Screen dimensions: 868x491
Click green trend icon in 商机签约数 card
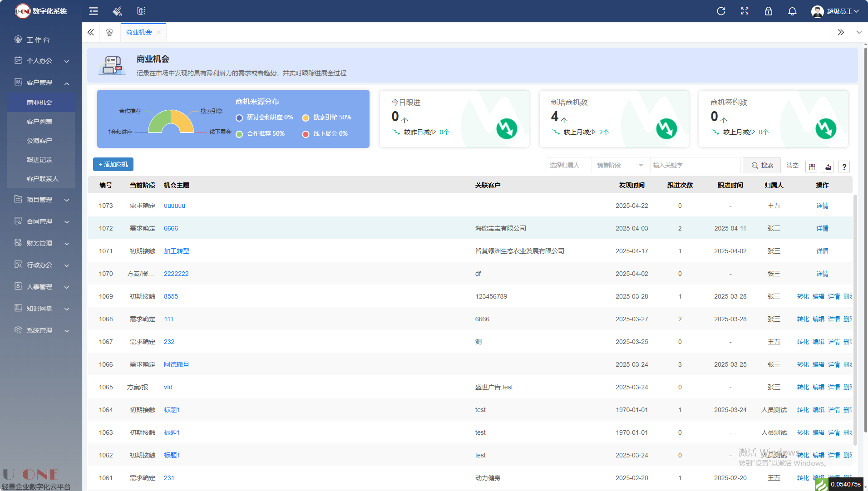(x=826, y=129)
